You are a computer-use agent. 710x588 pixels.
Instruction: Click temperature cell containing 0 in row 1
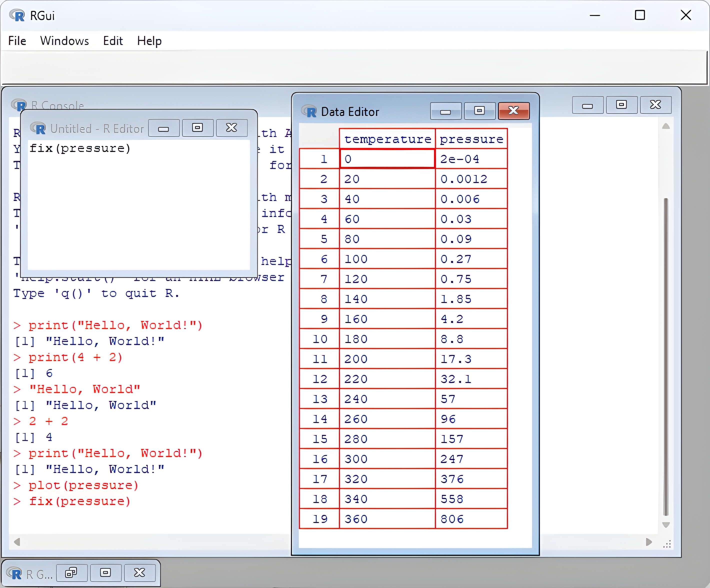point(387,159)
